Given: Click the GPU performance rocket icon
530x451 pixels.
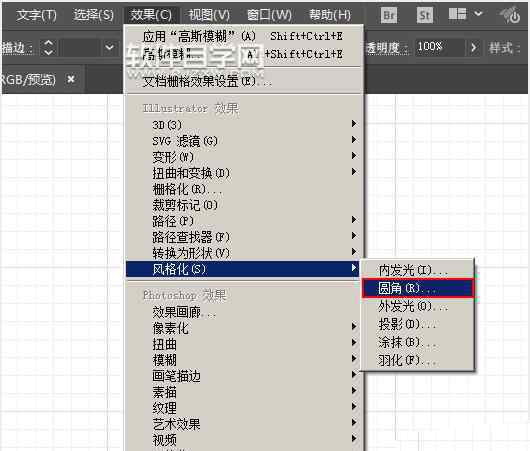Looking at the screenshot, I should point(510,15).
